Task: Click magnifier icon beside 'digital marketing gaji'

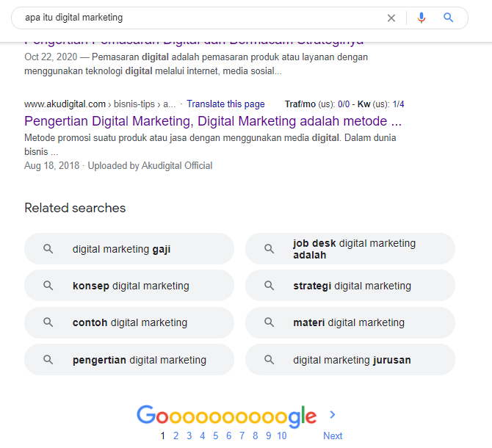Action: click(48, 249)
